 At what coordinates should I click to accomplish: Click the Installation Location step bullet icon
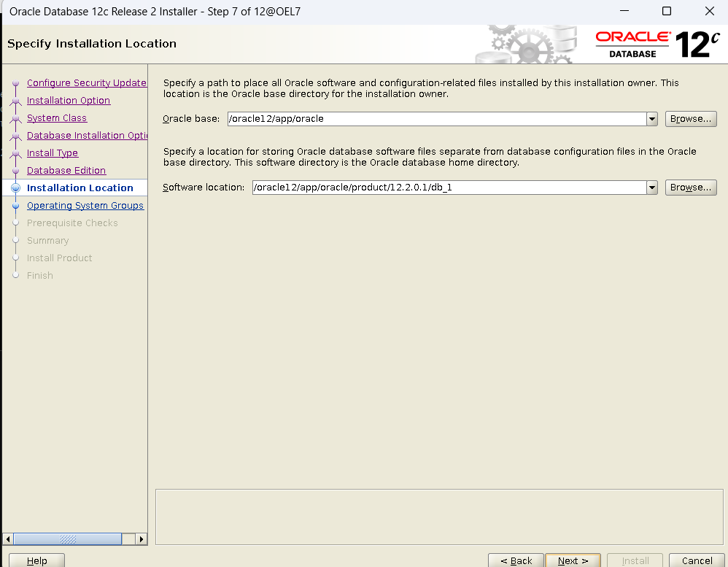click(16, 188)
